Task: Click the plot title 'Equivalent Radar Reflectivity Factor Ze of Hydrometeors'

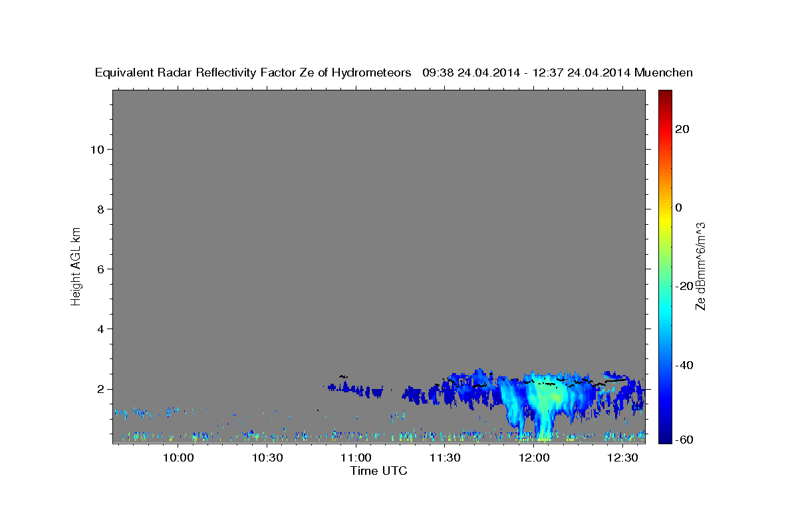Action: (x=253, y=73)
